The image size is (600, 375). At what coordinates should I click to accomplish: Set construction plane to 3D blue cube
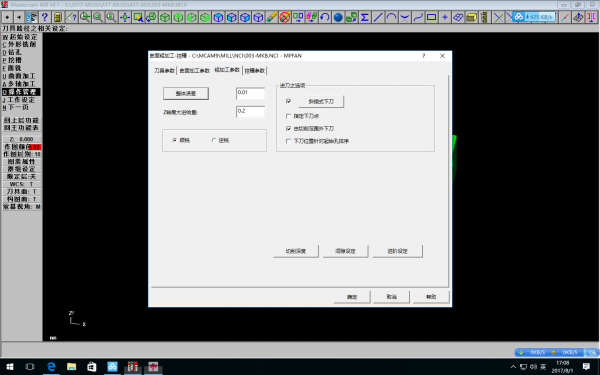(x=259, y=17)
